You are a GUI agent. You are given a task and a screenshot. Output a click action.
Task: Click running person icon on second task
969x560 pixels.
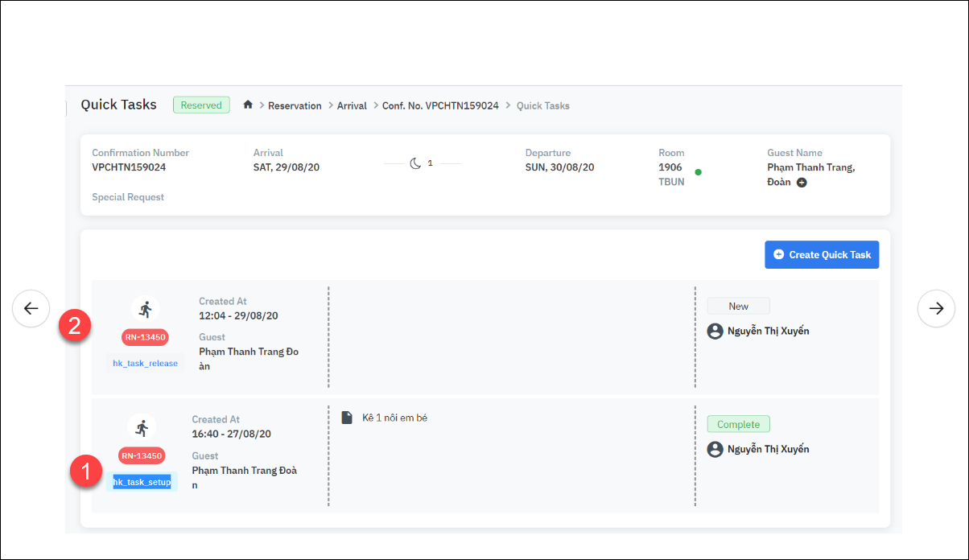[142, 427]
